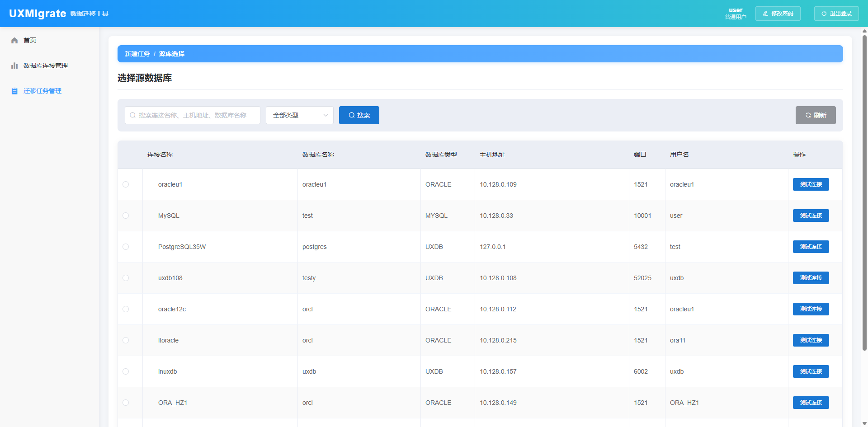
Task: Click the home icon in the sidebar
Action: [14, 41]
